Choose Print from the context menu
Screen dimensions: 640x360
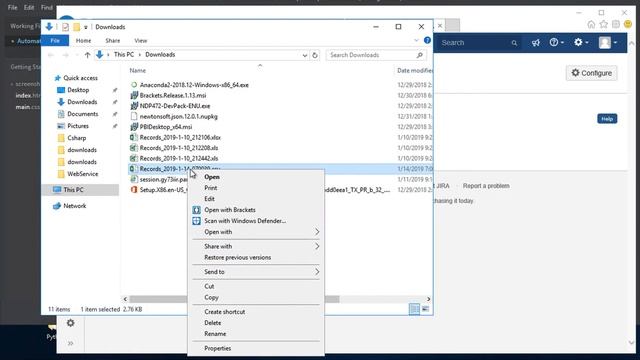pyautogui.click(x=211, y=188)
